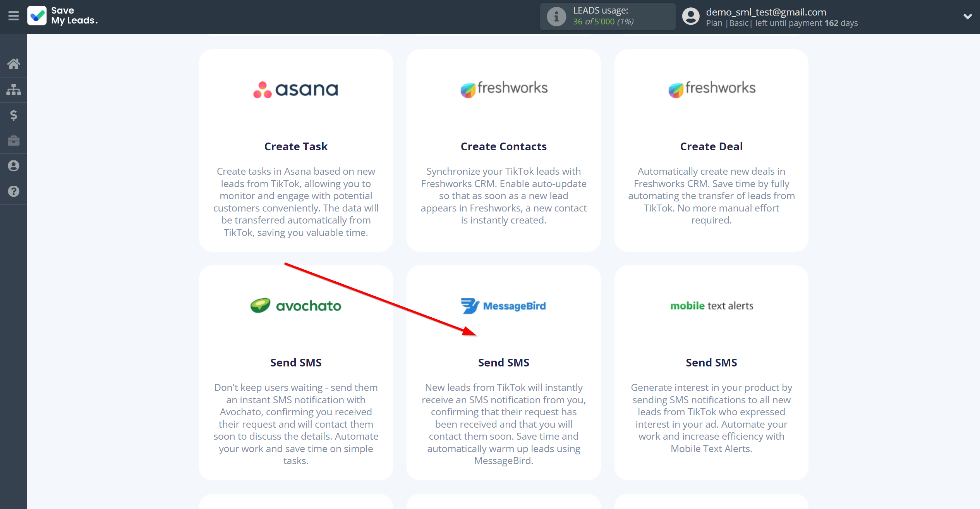
Task: Select Send SMS under MessageBird
Action: point(503,363)
